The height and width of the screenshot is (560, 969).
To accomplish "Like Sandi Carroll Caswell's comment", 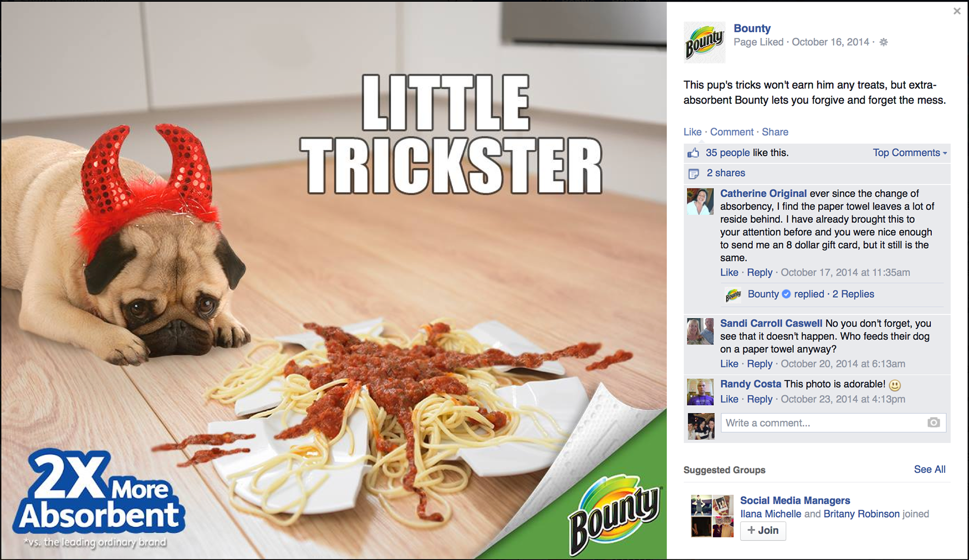I will (729, 364).
